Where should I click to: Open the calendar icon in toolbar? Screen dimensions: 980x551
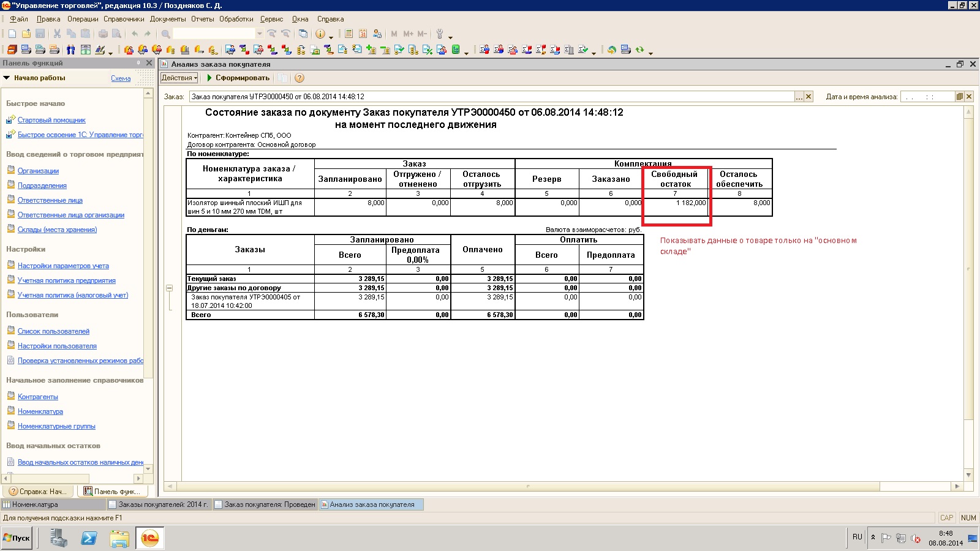(x=363, y=34)
